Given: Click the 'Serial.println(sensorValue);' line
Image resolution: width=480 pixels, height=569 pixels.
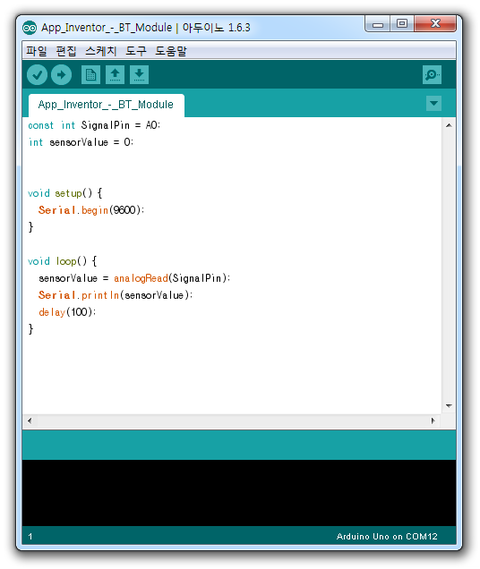Looking at the screenshot, I should (115, 295).
